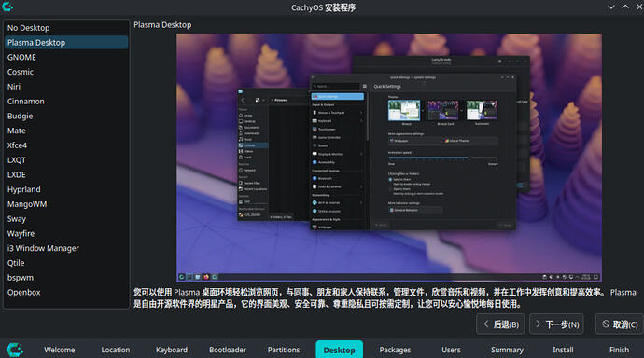
Task: Jump to the Summary step
Action: [x=507, y=350]
